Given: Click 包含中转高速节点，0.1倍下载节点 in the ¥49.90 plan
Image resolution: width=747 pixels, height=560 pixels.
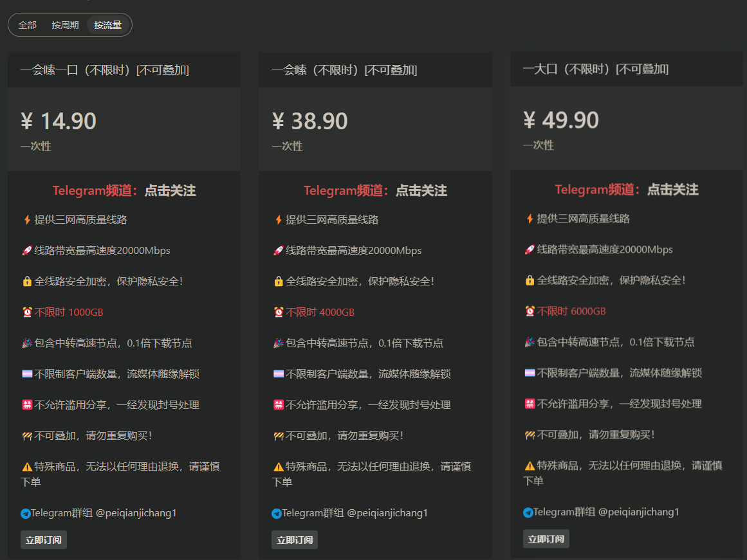Looking at the screenshot, I should (616, 343).
